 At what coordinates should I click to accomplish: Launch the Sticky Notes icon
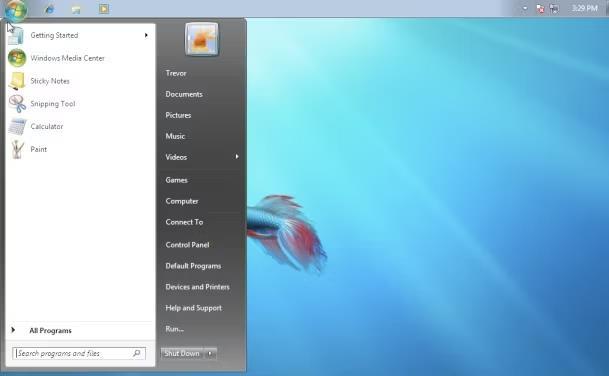[x=17, y=81]
